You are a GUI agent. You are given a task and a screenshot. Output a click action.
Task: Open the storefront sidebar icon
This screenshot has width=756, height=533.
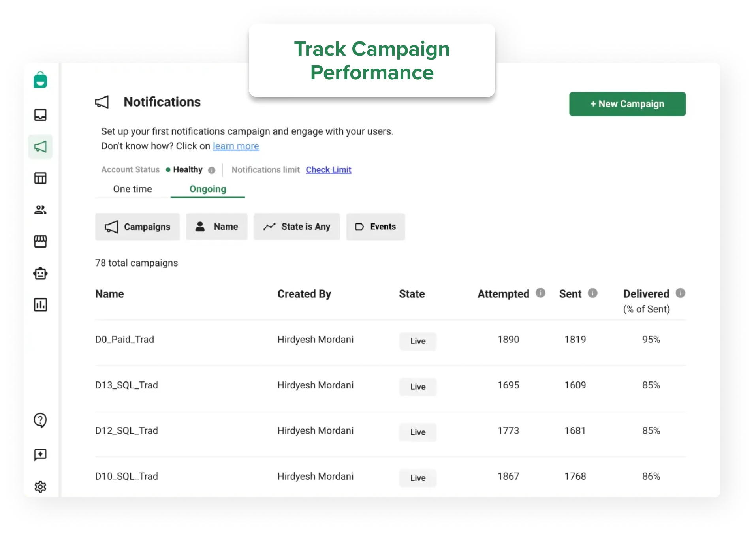click(40, 241)
